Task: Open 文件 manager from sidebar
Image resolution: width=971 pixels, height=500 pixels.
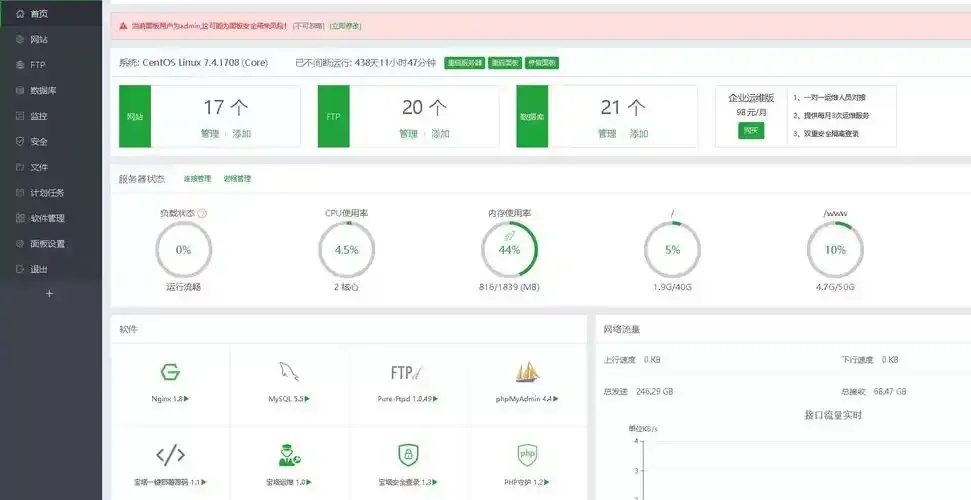Action: click(x=51, y=167)
